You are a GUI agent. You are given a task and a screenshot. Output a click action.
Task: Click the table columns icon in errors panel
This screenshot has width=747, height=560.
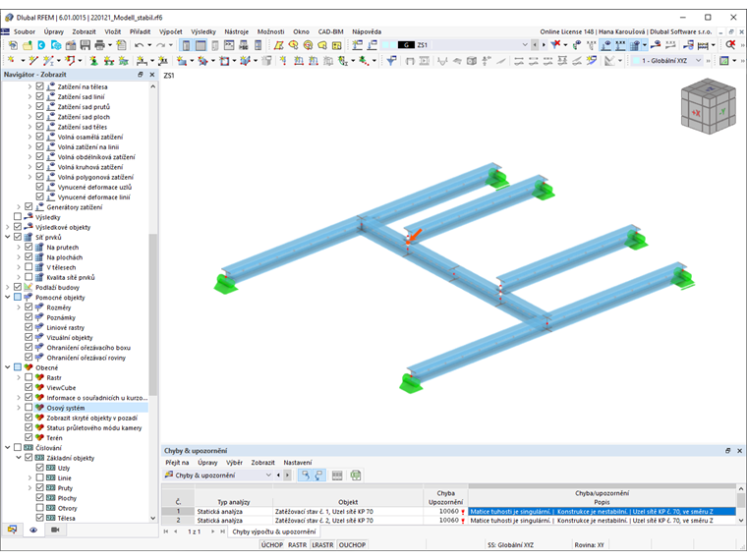[x=337, y=476]
